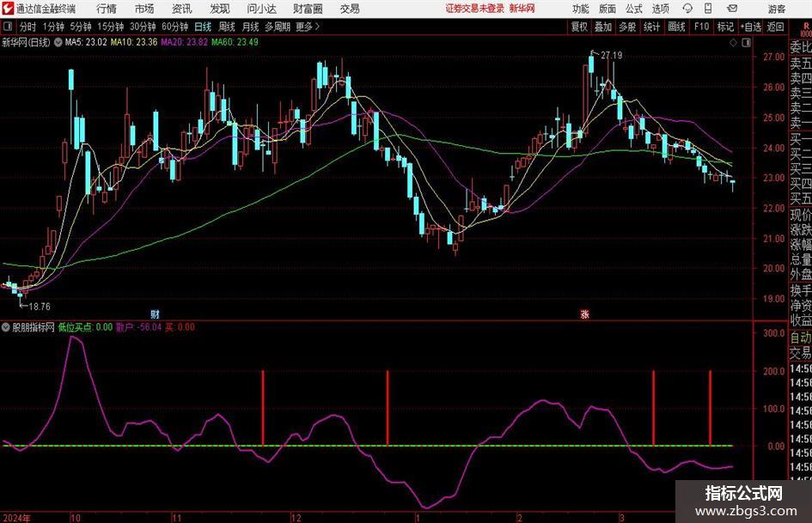Open the mail envelope icon
The height and width of the screenshot is (523, 812).
[x=732, y=9]
